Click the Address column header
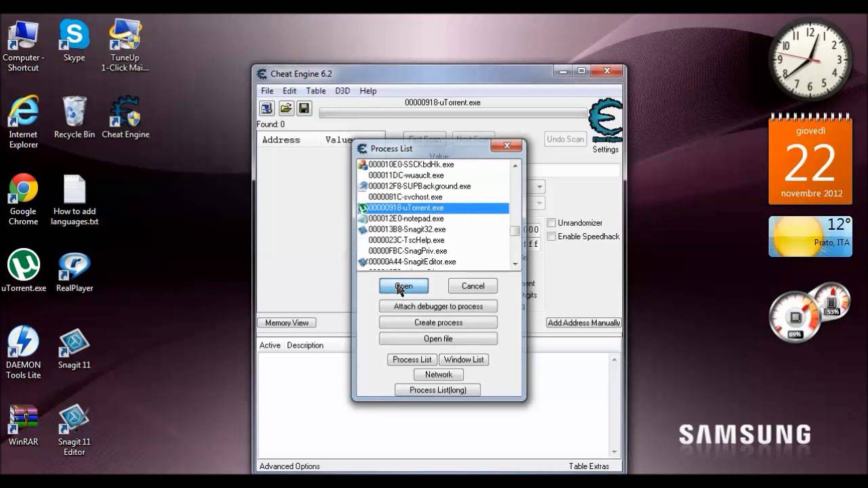Viewport: 868px width, 488px height. [281, 140]
